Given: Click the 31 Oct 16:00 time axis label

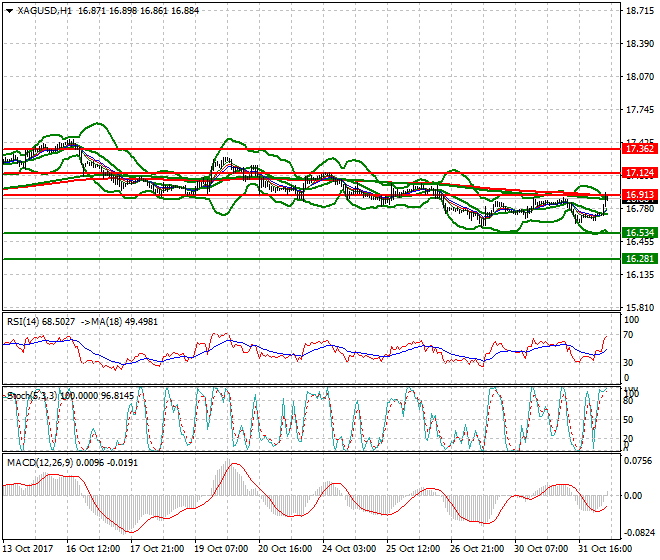Looking at the screenshot, I should [x=605, y=549].
